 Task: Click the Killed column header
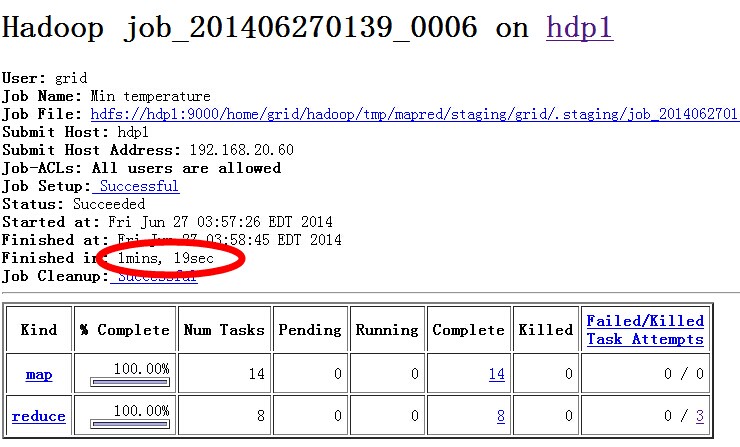545,330
